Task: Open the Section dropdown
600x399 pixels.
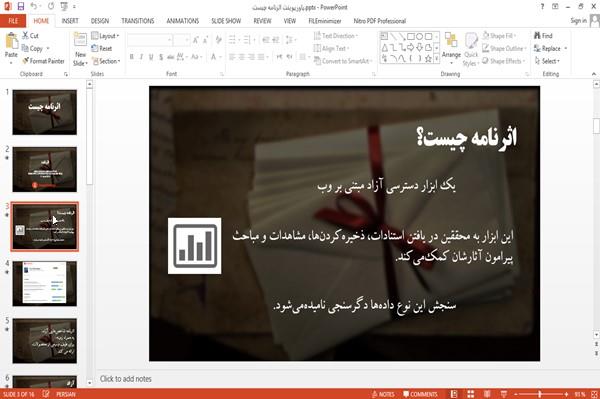Action: tap(106, 61)
